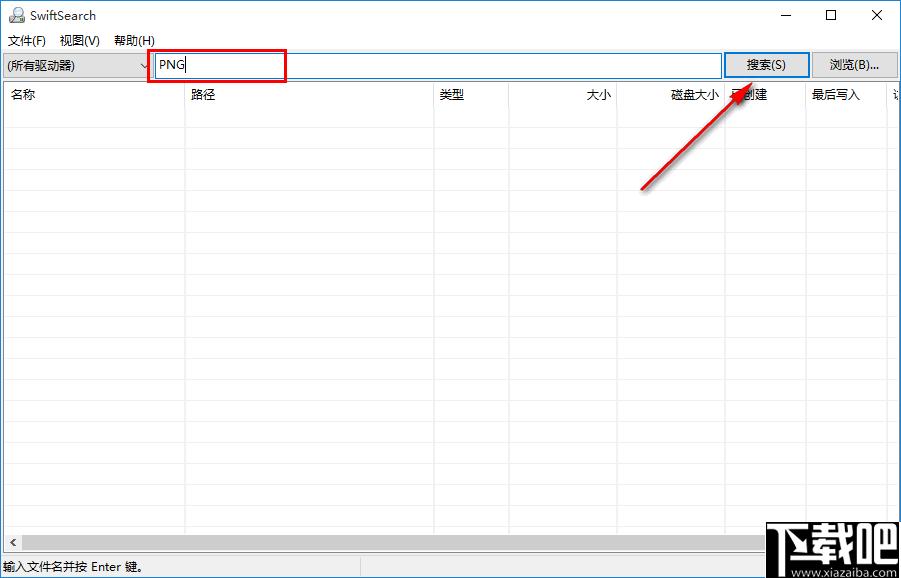Sort by the 类型 column header
Viewport: 901px width, 578px height.
point(471,95)
